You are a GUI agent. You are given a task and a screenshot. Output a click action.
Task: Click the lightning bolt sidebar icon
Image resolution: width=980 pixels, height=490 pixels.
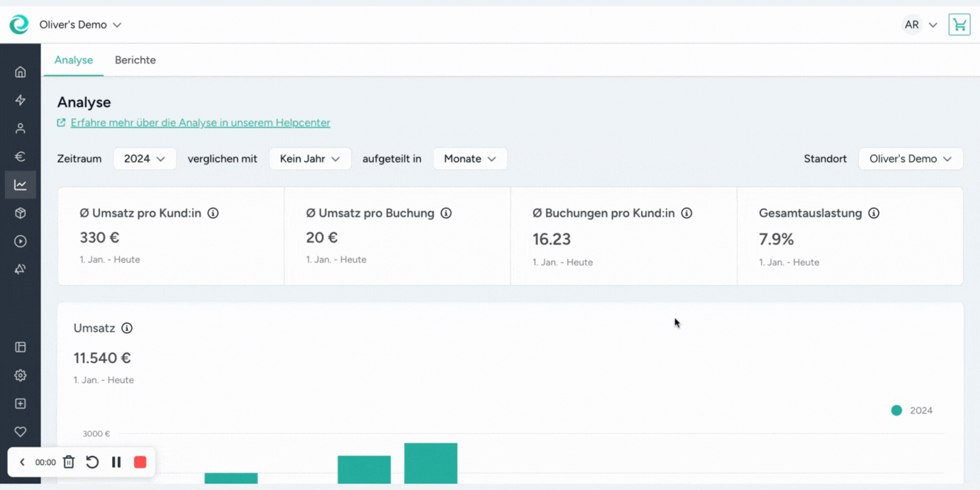tap(21, 100)
